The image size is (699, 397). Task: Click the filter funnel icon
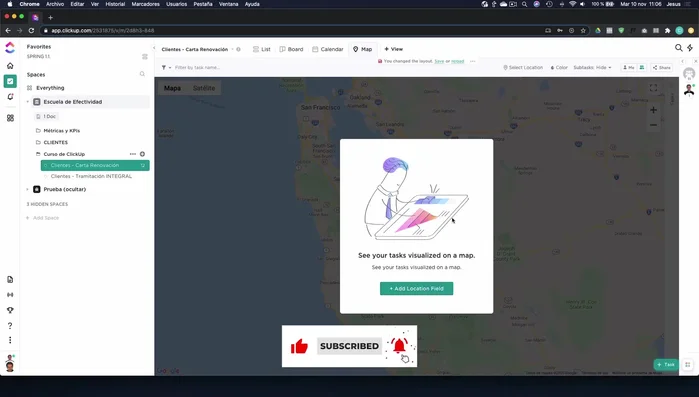coord(164,67)
